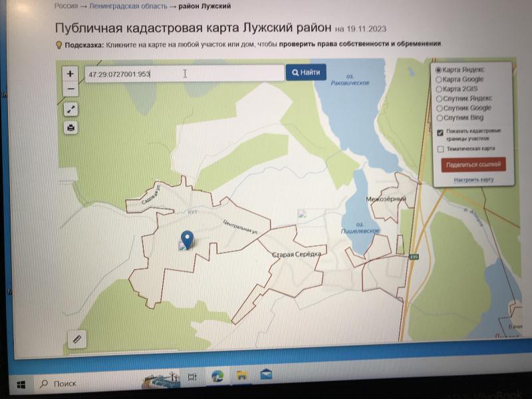532x399 pixels.
Task: Print the map using printer icon
Action: point(71,128)
